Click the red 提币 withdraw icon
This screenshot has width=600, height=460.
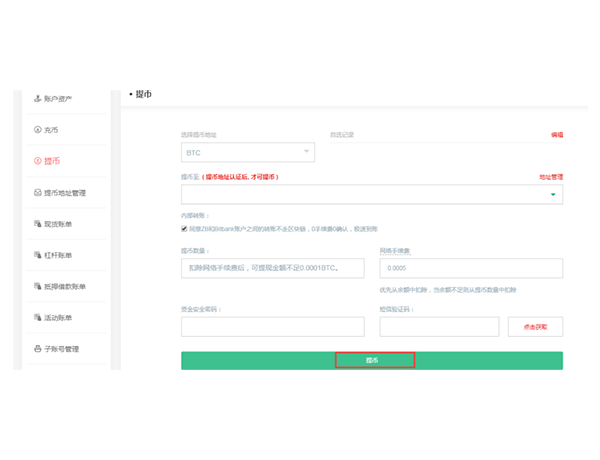[37, 161]
